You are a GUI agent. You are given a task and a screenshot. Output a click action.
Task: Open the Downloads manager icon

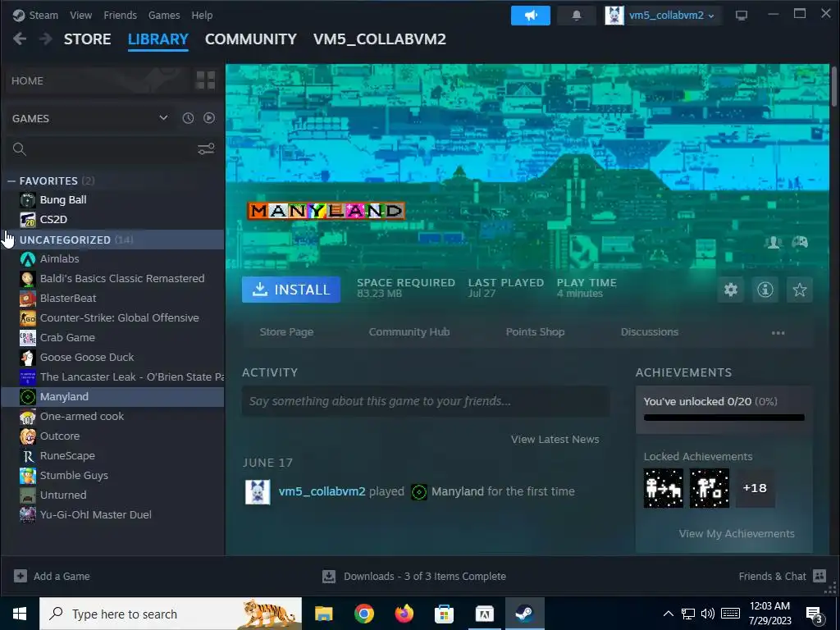329,577
